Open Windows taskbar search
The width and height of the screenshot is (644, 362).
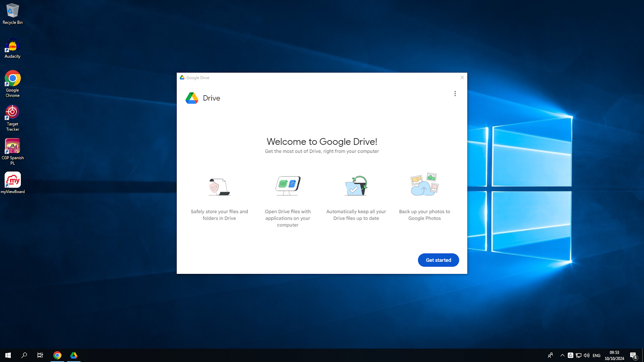point(24,355)
